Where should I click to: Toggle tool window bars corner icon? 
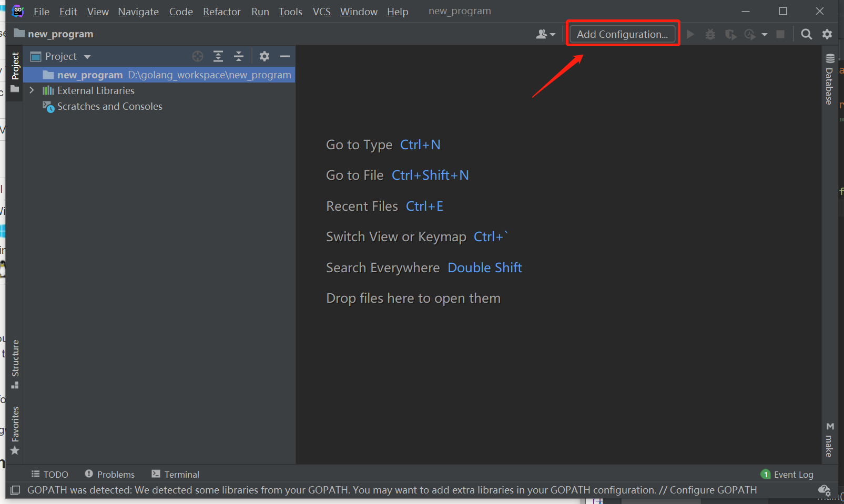point(15,490)
